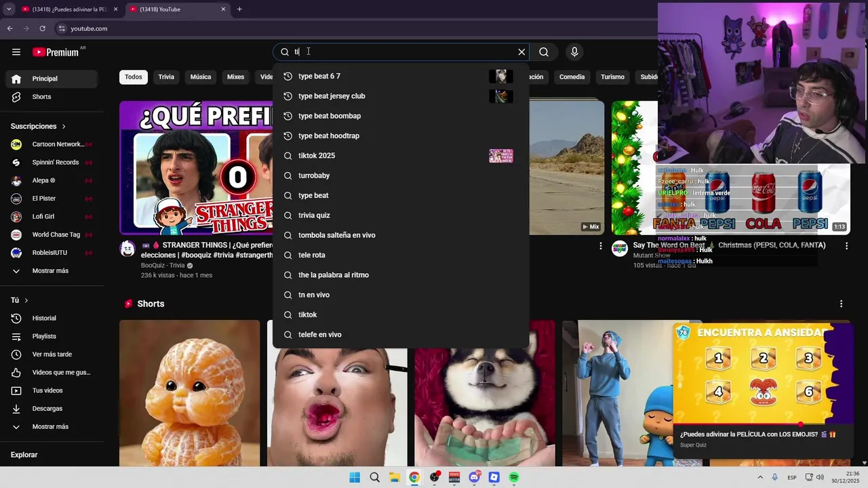This screenshot has height=488, width=868.
Task: Expand subscriptions with Mostrar más
Action: point(52,271)
